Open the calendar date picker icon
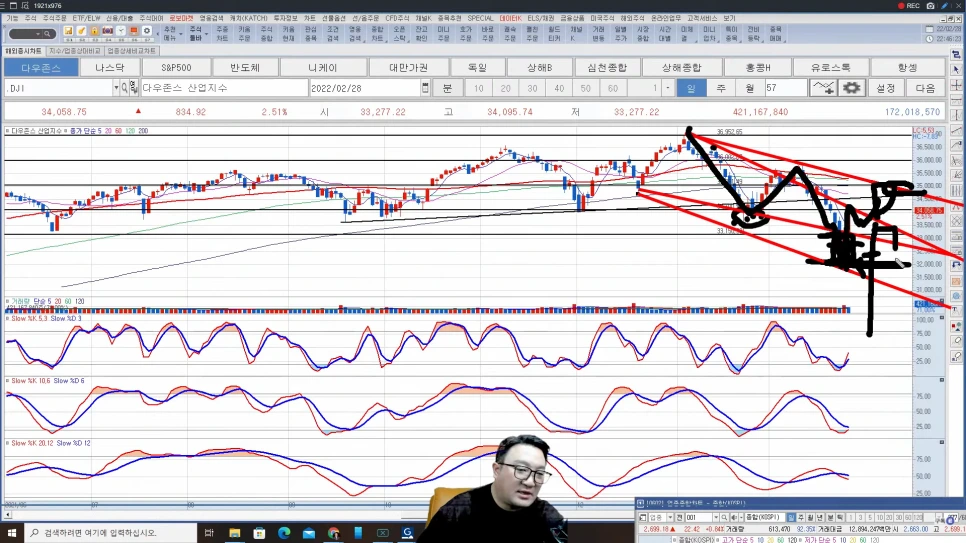The image size is (966, 543). pyautogui.click(x=425, y=88)
